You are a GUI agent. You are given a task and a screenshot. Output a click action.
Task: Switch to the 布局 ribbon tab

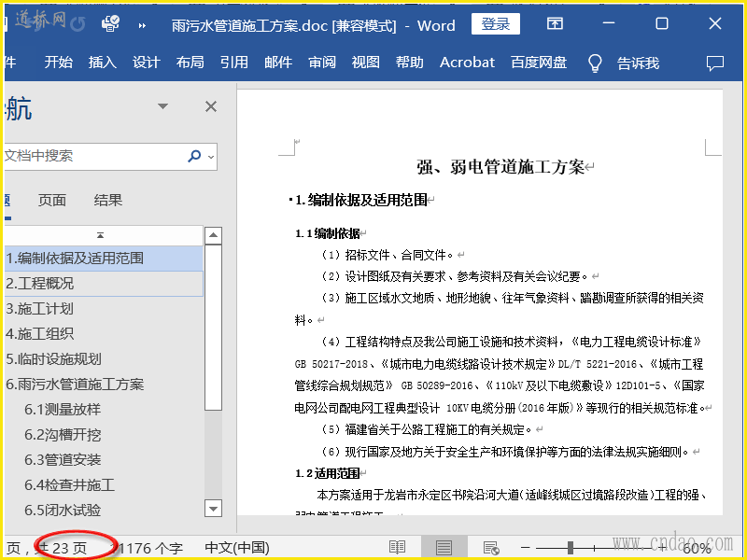coord(190,63)
